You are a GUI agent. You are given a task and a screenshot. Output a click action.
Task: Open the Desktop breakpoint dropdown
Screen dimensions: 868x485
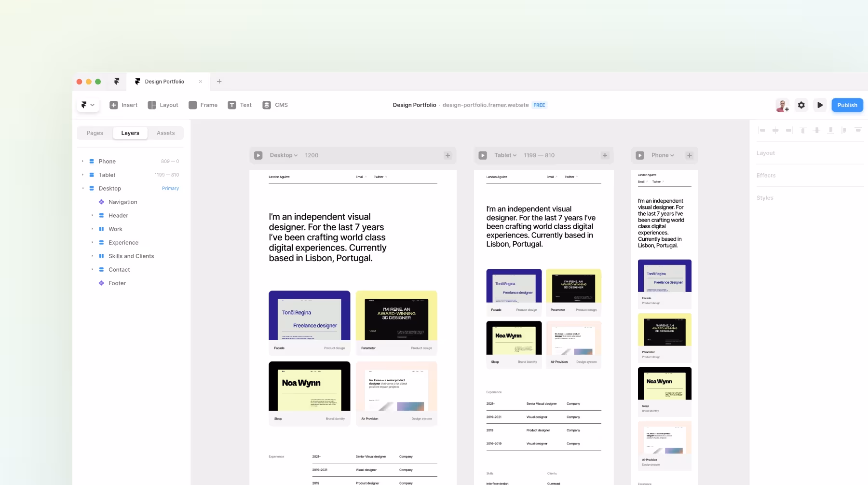click(283, 155)
